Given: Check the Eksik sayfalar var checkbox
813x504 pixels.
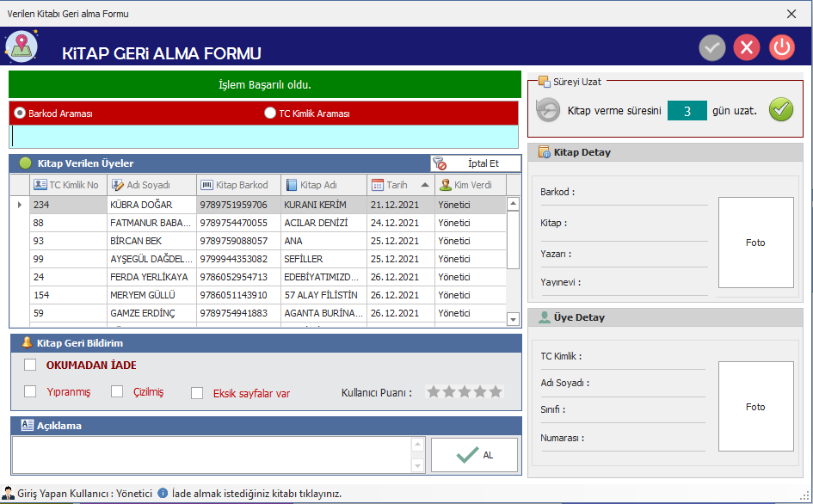Looking at the screenshot, I should tap(197, 393).
